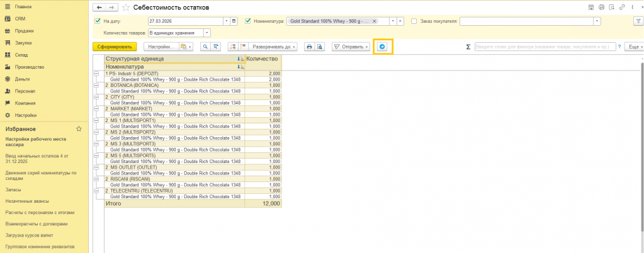Open favorite Загрузка курсов валют

(x=29, y=235)
